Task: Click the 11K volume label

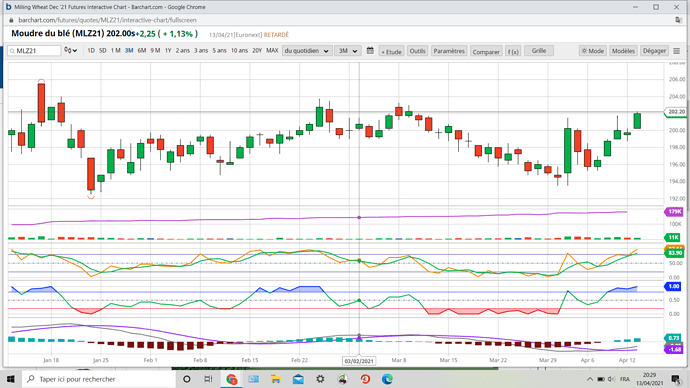Action: pos(673,238)
